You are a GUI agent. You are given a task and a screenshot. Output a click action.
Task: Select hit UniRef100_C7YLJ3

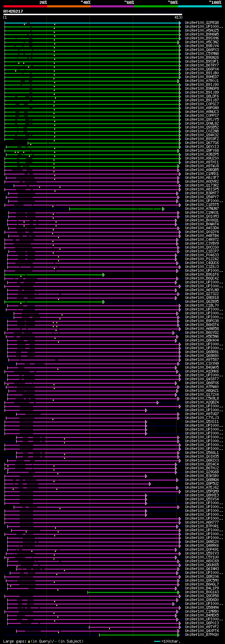click(202, 418)
